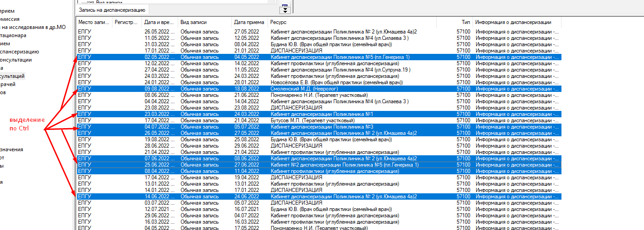Click Кабинет №2 диспансеризации Поликлиника №5 cell
The height and width of the screenshot is (230, 644).
pyautogui.click(x=344, y=165)
